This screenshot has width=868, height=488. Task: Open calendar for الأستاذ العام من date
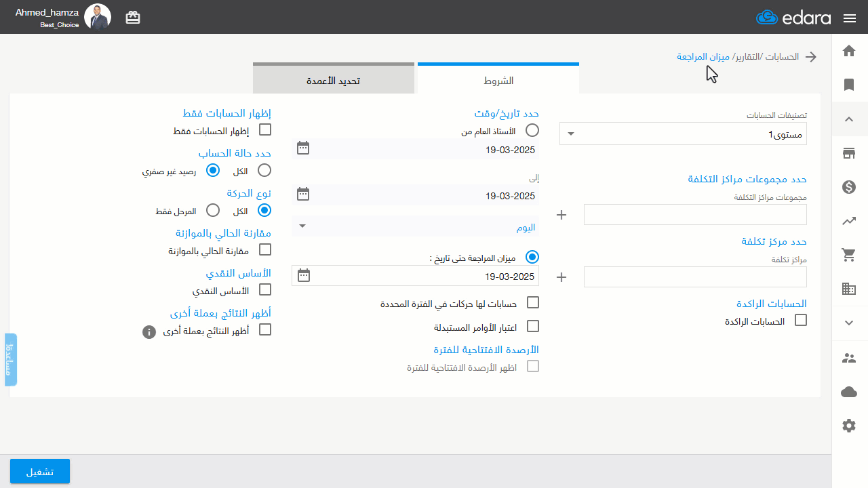[x=303, y=148]
